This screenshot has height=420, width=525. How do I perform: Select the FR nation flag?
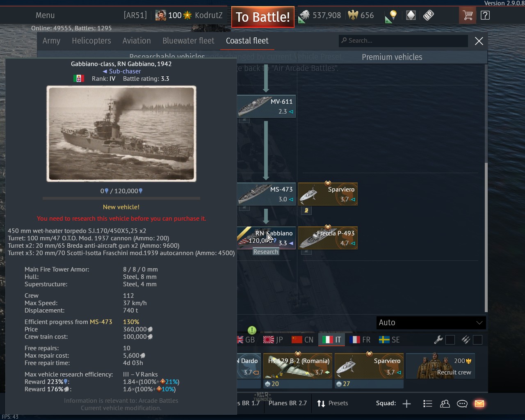coord(360,340)
